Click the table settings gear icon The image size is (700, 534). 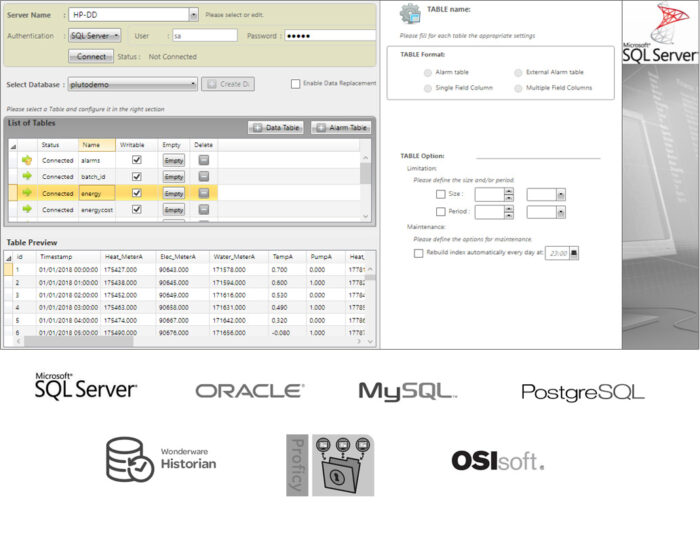pyautogui.click(x=410, y=14)
